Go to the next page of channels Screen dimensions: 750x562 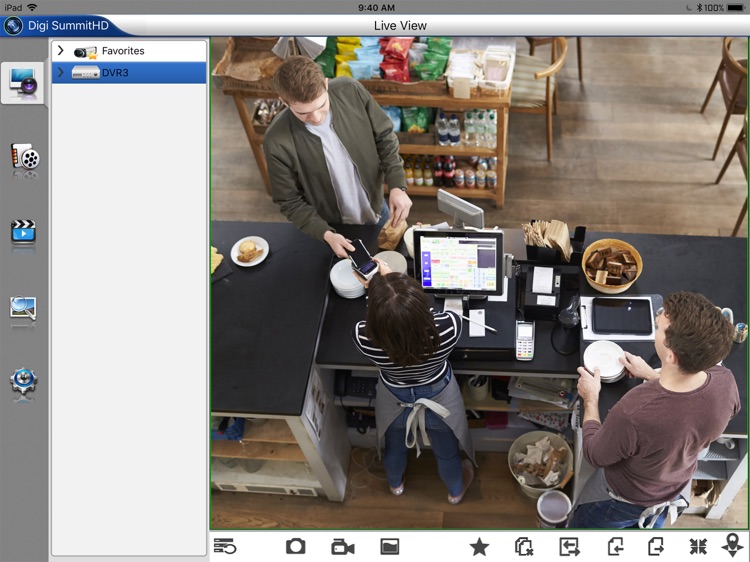[x=655, y=546]
